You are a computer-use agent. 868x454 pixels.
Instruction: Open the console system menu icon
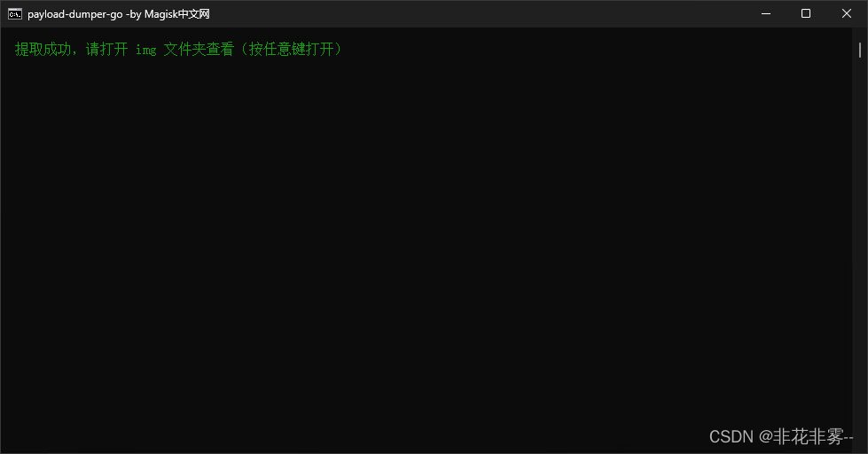15,14
